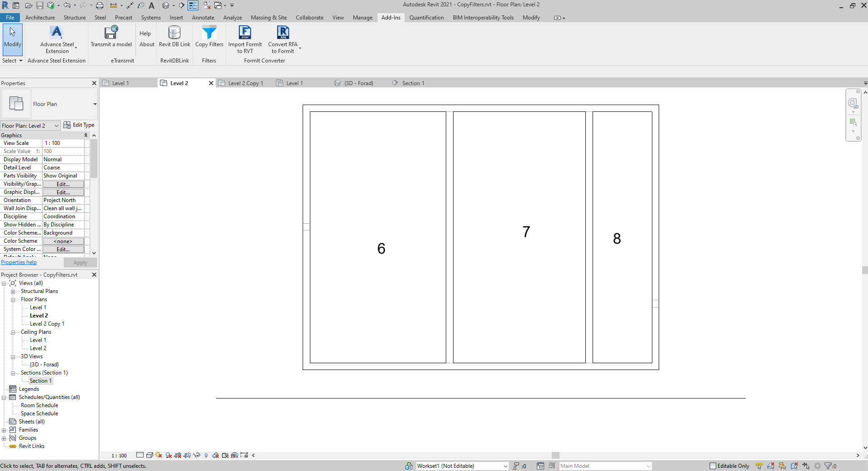Click Edit button for Graphic Display Options

(63, 192)
